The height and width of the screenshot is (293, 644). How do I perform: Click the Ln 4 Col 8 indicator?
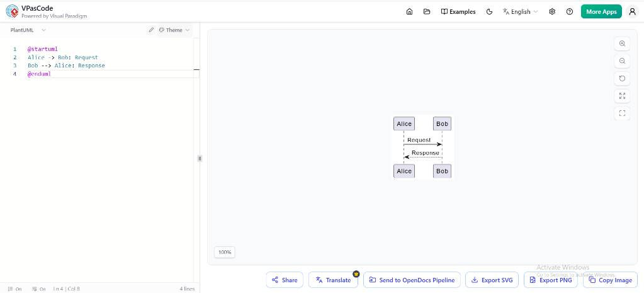(x=67, y=289)
